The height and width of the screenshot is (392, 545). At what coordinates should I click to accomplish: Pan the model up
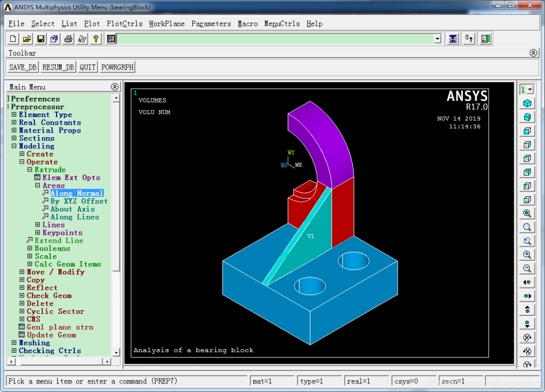coord(527,310)
